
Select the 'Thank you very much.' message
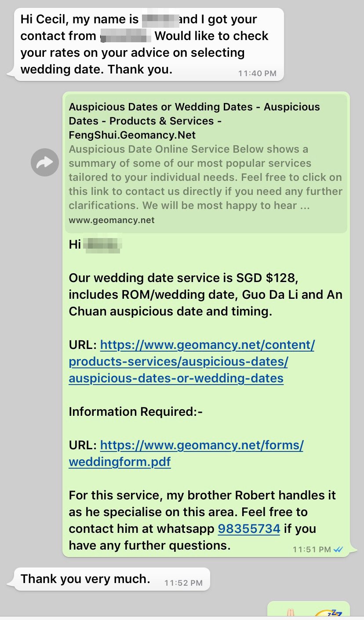coord(85,579)
